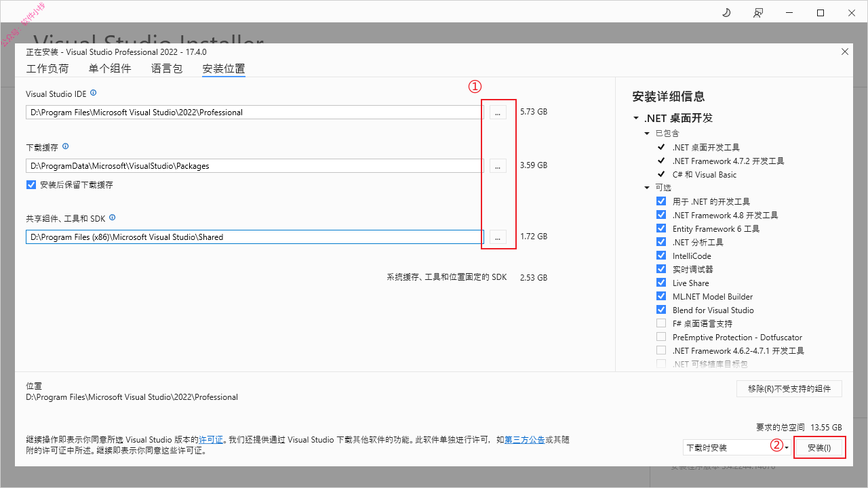Screen dimensions: 868x488
Task: Open the 第三方公告 link
Action: pos(525,440)
